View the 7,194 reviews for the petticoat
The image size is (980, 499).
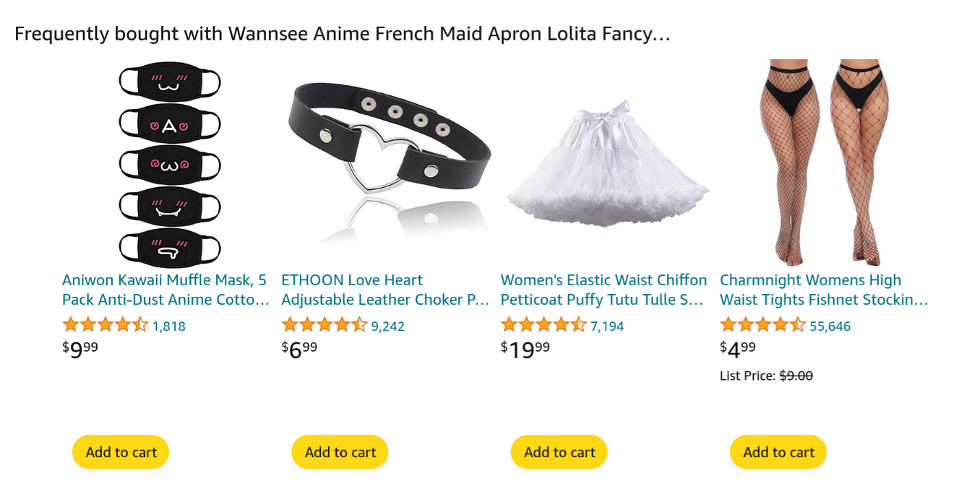pyautogui.click(x=606, y=326)
